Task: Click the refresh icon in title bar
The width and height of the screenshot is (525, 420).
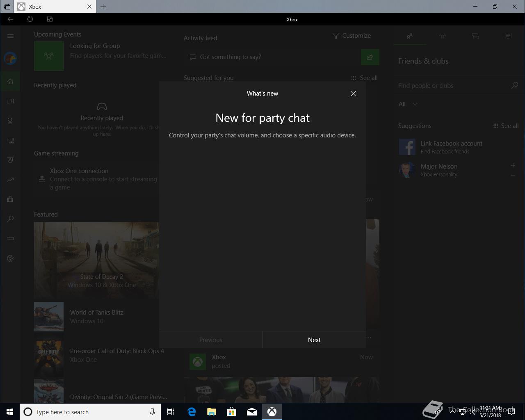Action: coord(30,19)
